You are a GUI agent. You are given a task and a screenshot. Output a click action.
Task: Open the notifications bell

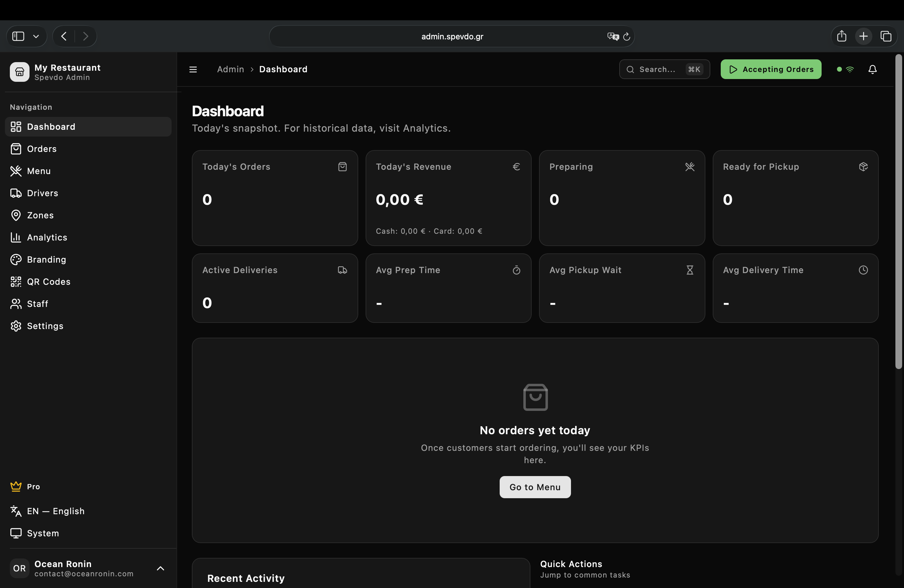[x=872, y=69]
